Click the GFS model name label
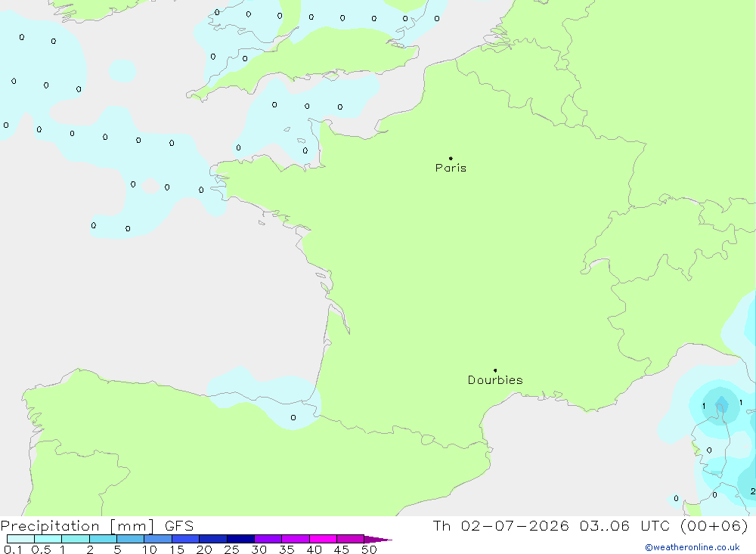 pos(179,526)
